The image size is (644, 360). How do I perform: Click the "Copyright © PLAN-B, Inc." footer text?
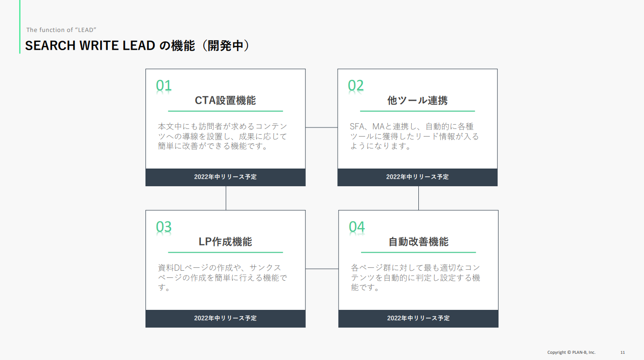(571, 352)
